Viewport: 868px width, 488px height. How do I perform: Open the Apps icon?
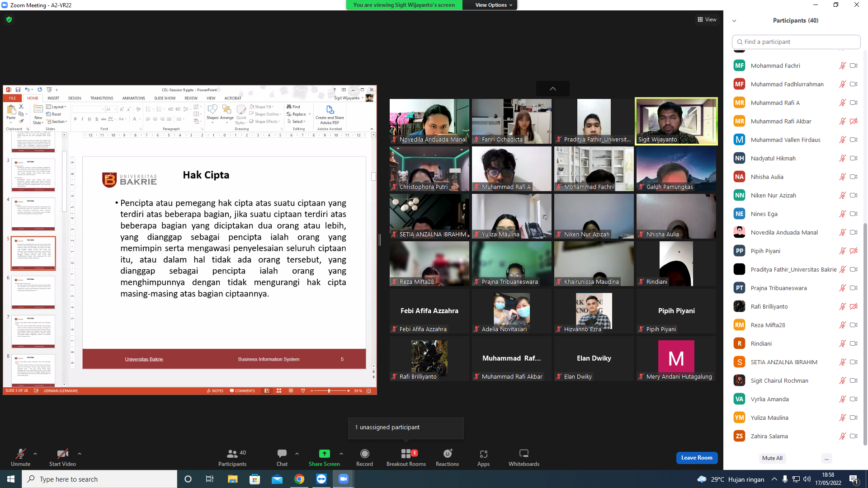483,454
